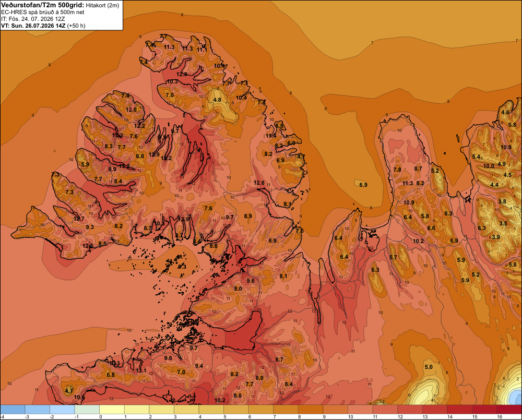Viewport: 522px width, 420px height.
Task: Click the temperature value 5.4
Action: [x=476, y=157]
